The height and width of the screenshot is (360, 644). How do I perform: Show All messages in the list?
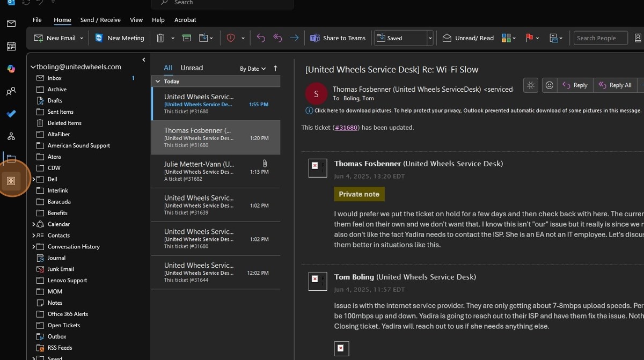(x=168, y=68)
